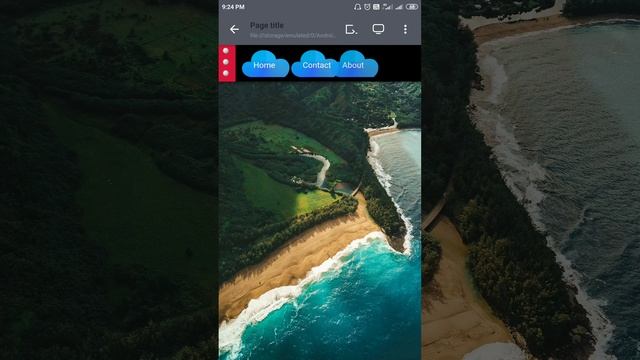Tap the alarm icon in status bar
The height and width of the screenshot is (360, 640).
367,7
